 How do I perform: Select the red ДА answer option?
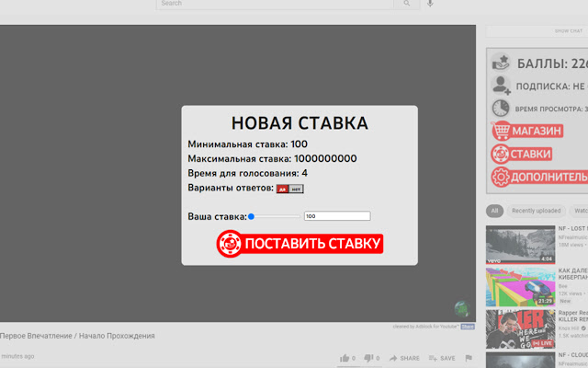282,189
